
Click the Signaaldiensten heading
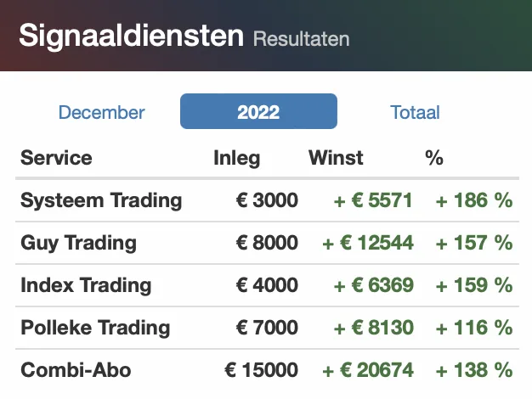click(x=132, y=36)
